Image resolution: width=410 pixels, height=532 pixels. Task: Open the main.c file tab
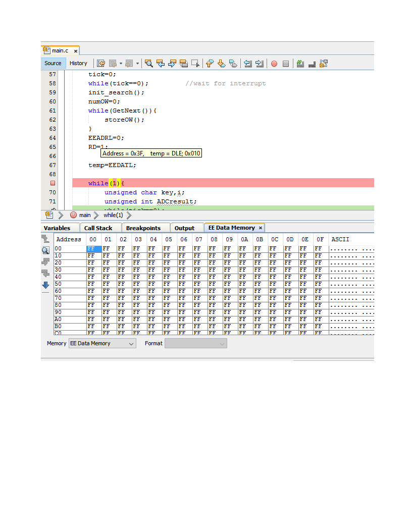tap(60, 50)
